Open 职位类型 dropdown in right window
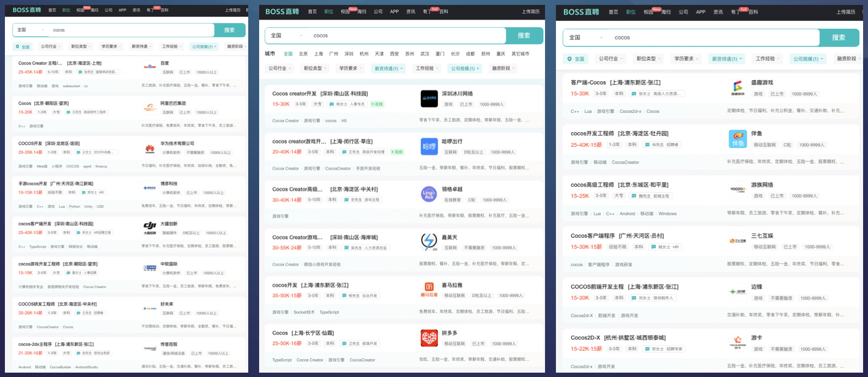The height and width of the screenshot is (377, 868). [x=648, y=58]
